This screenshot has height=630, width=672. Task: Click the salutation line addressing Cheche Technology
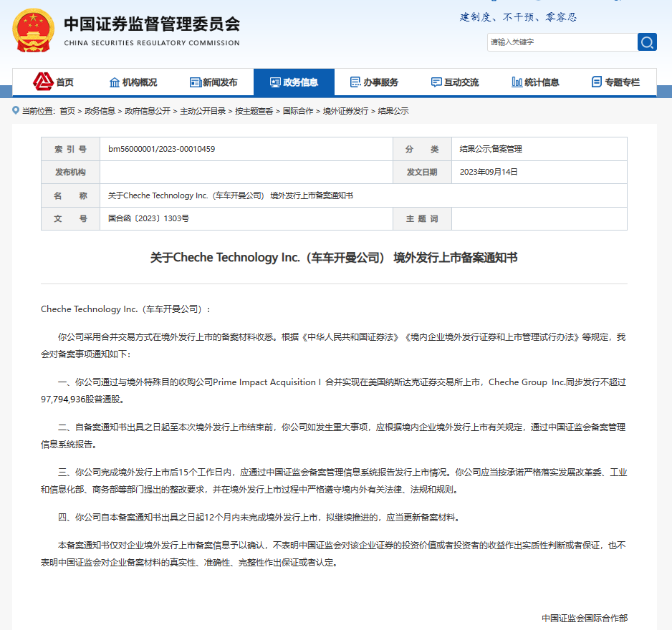125,309
